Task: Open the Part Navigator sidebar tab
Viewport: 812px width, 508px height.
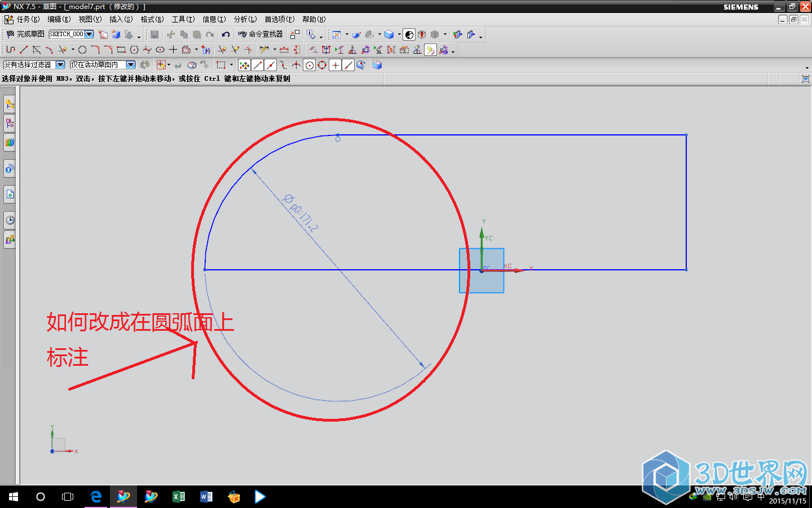Action: [x=10, y=123]
